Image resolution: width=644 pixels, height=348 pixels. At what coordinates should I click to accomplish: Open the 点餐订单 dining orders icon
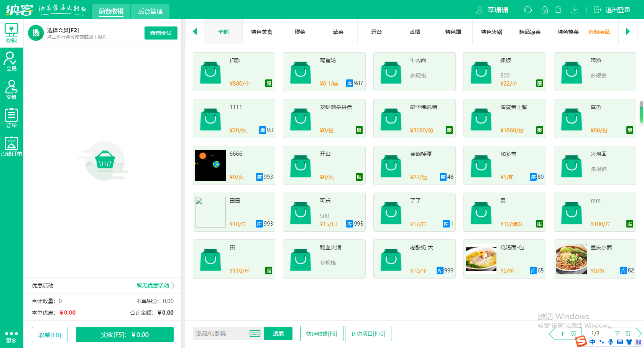pos(11,146)
